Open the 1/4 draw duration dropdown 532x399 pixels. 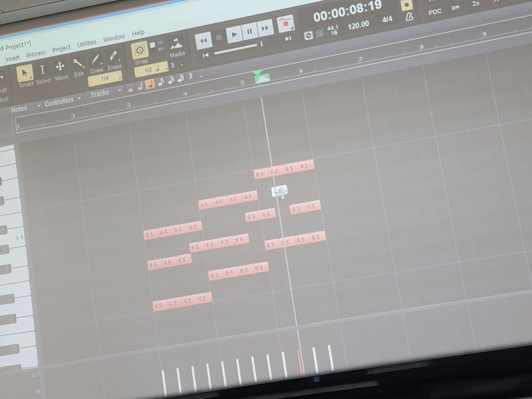tap(105, 79)
